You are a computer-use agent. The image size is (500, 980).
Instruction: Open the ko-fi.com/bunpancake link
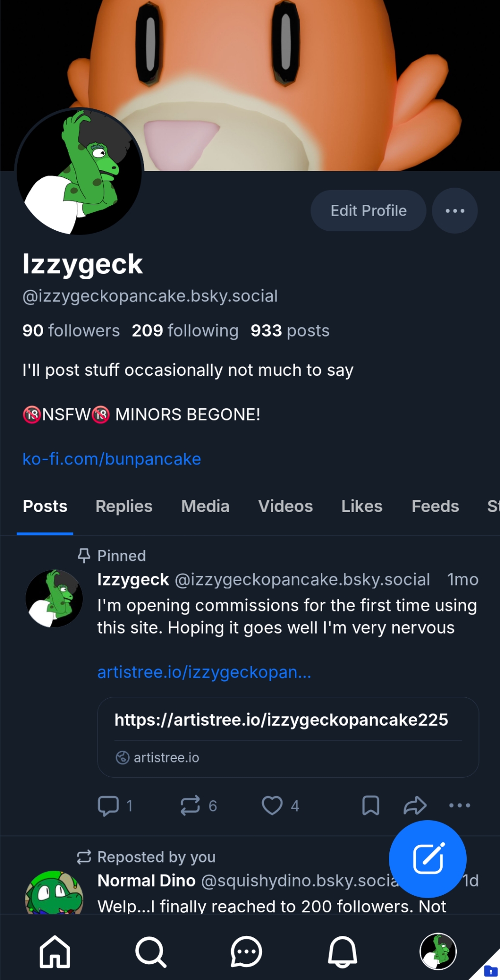click(112, 459)
